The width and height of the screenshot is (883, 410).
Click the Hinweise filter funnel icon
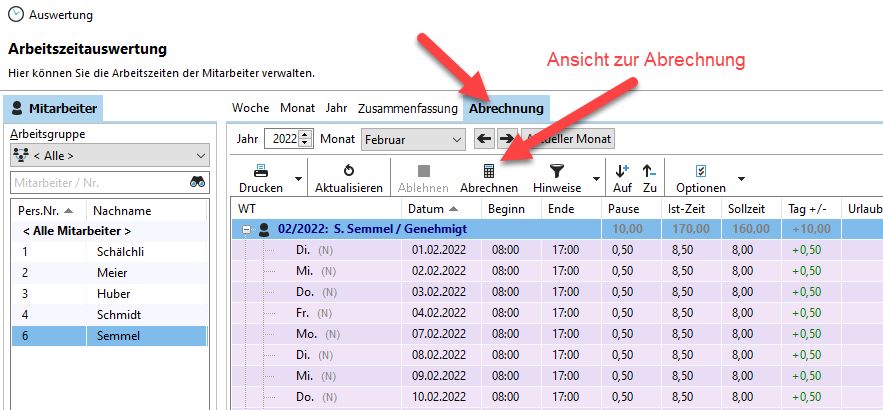point(557,171)
